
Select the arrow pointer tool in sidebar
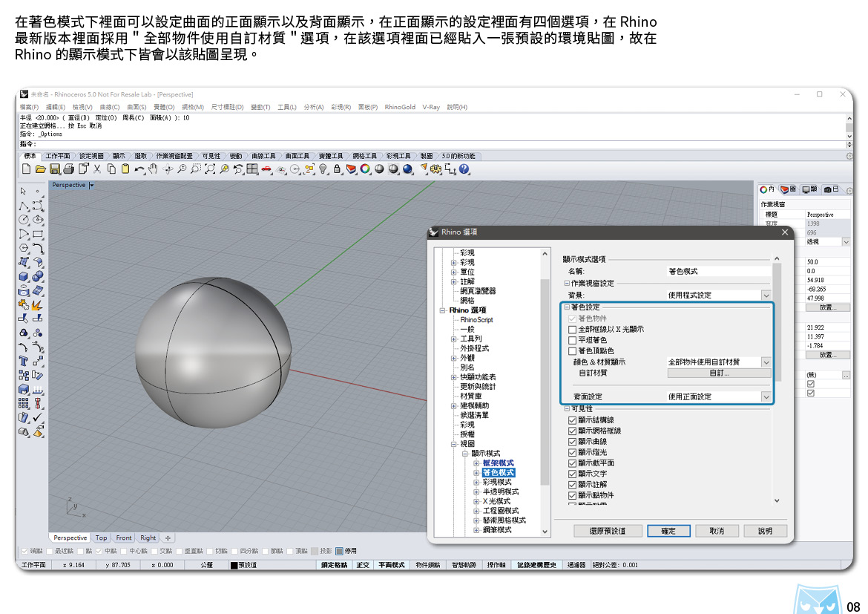pyautogui.click(x=23, y=192)
